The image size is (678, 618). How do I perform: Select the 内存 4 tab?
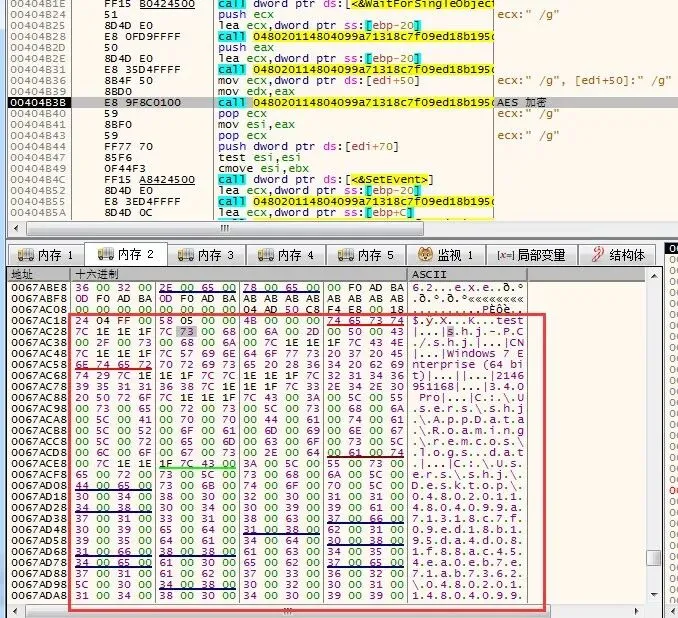(286, 255)
